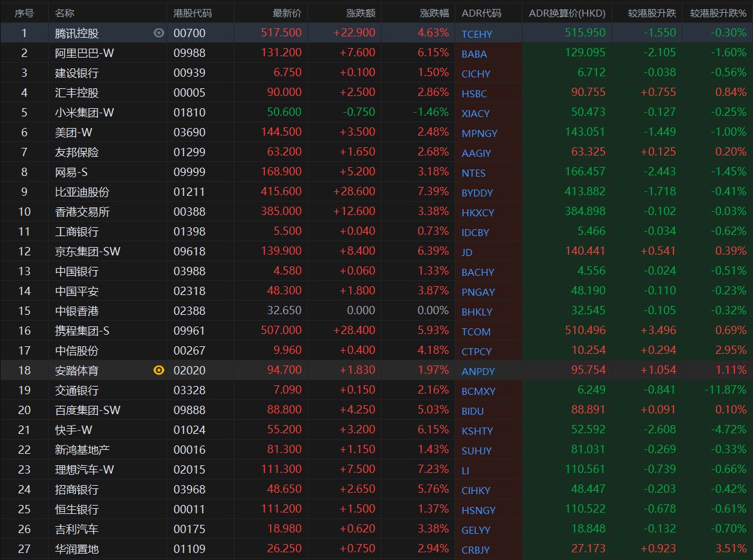The image size is (753, 560).
Task: Open ADR ticker BHKLY link
Action: [x=477, y=312]
